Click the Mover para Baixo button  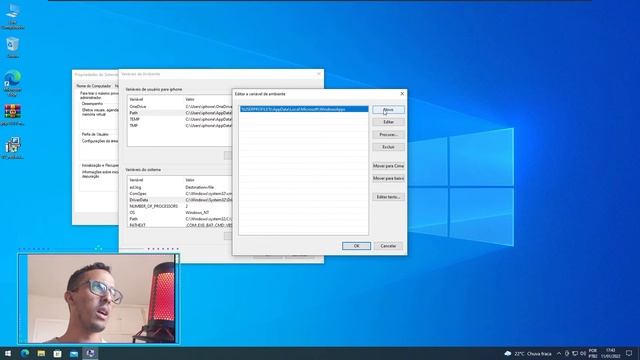pyautogui.click(x=388, y=178)
